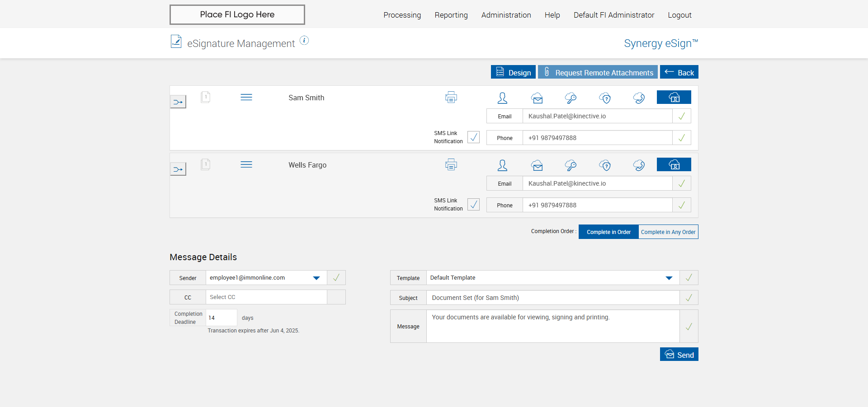This screenshot has width=868, height=407.
Task: Click the Wells Fargo signer name
Action: tap(307, 165)
